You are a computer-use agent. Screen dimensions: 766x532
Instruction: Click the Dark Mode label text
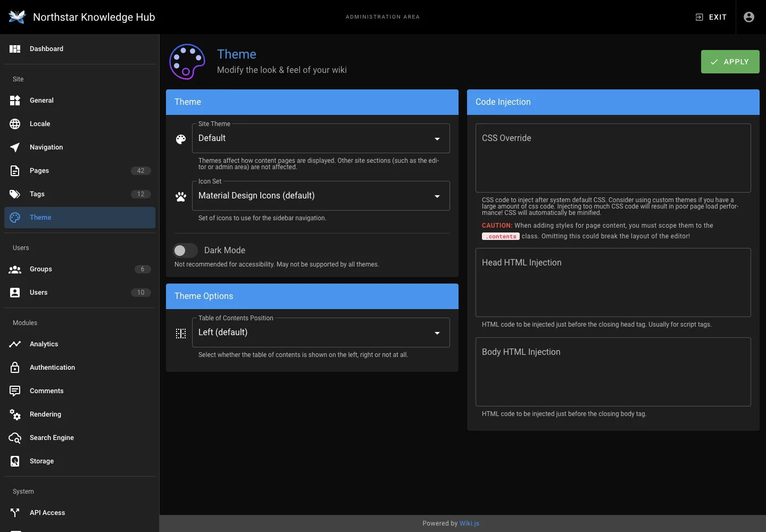224,250
